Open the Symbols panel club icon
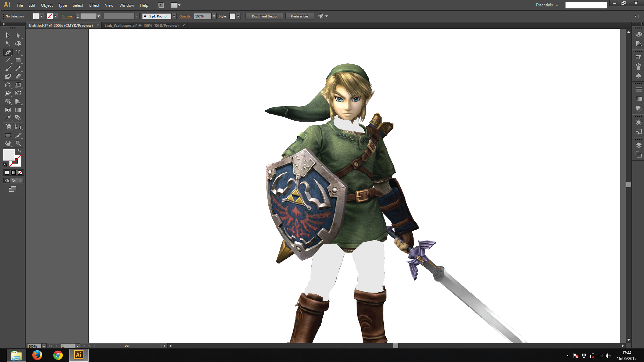Image resolution: width=644 pixels, height=362 pixels. pyautogui.click(x=639, y=76)
